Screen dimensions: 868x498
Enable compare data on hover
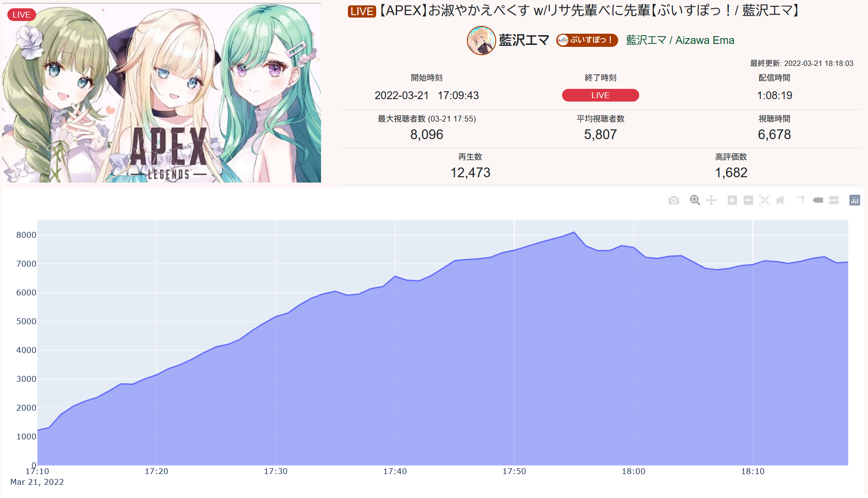click(834, 200)
